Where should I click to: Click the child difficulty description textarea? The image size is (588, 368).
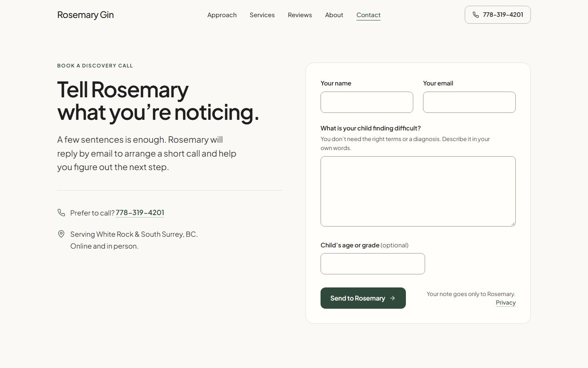(418, 191)
